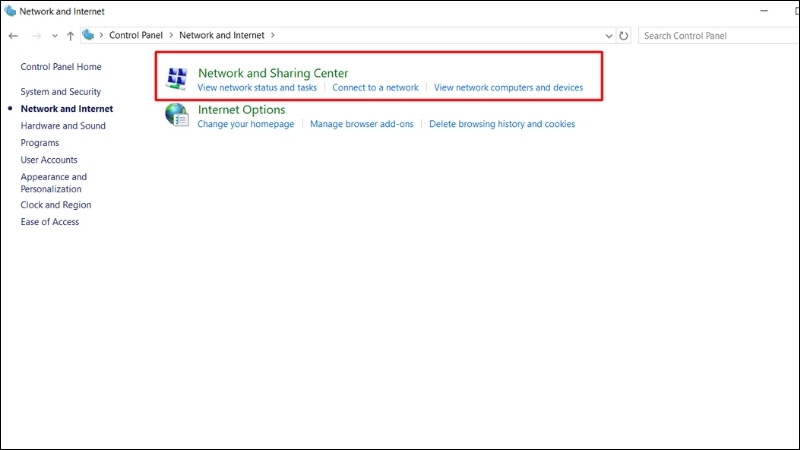Select Network and Internet in sidebar

click(67, 109)
